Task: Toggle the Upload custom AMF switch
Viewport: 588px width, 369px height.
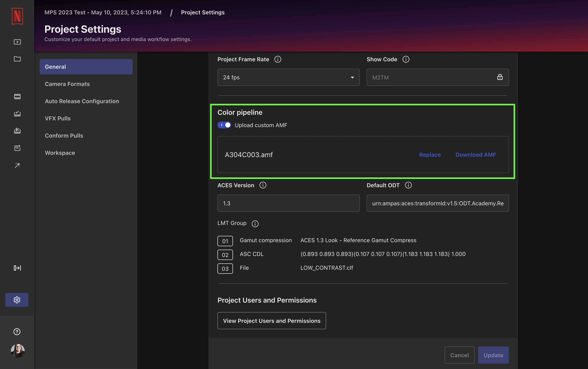Action: pos(224,125)
